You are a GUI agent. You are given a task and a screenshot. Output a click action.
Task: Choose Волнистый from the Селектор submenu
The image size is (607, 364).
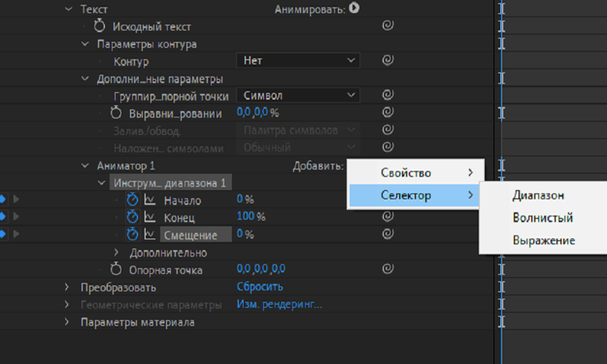click(x=542, y=218)
